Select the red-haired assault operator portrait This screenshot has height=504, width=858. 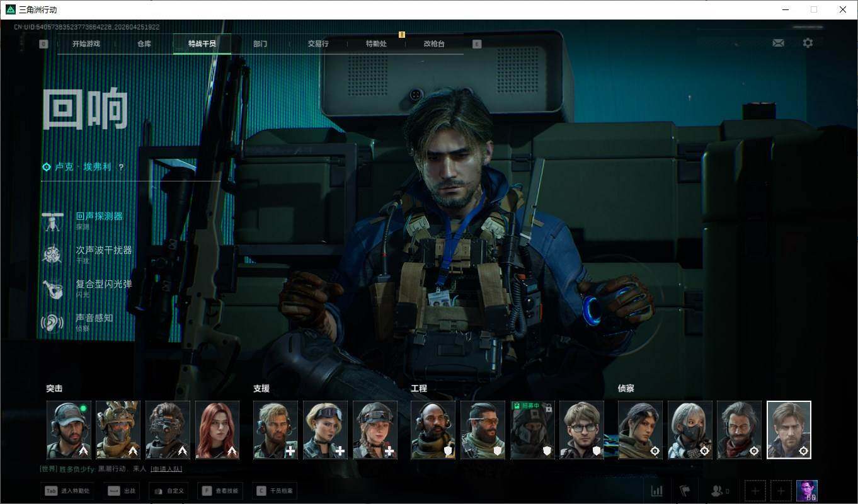pyautogui.click(x=217, y=430)
